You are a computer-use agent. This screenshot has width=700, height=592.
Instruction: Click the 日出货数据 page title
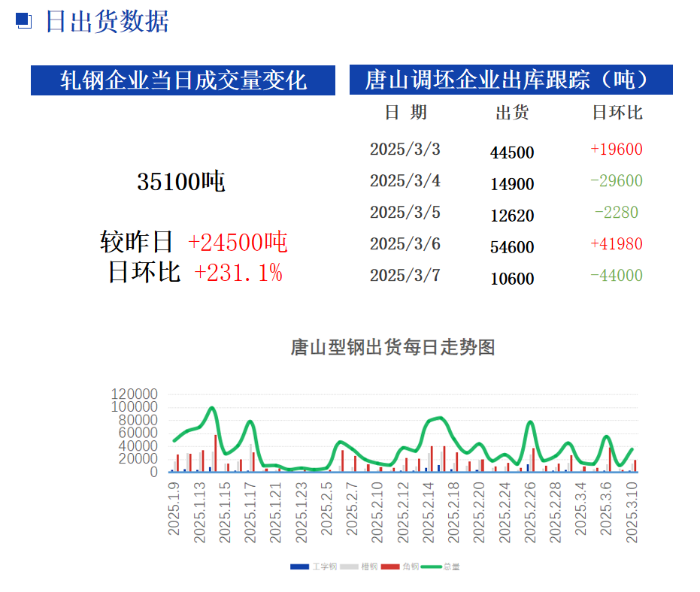(107, 21)
